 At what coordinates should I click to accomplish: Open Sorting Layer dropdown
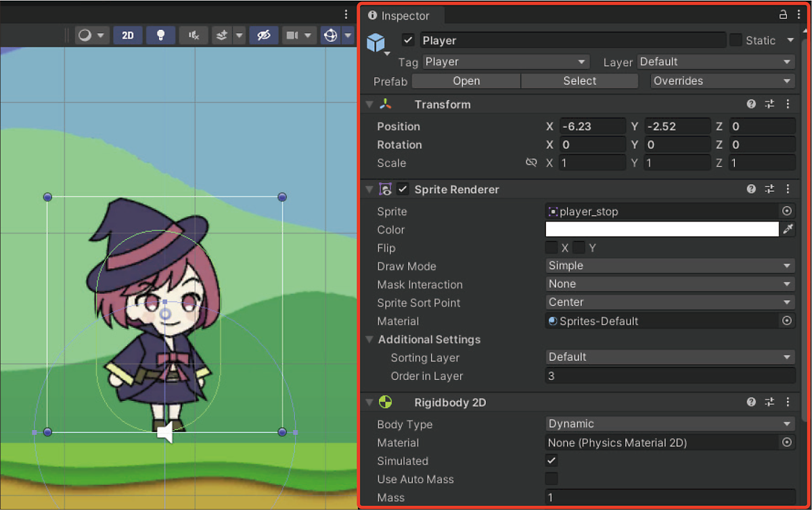click(671, 357)
